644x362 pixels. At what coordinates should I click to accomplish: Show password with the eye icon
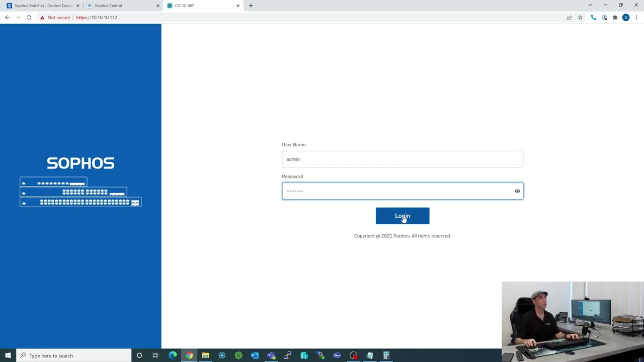pyautogui.click(x=517, y=191)
